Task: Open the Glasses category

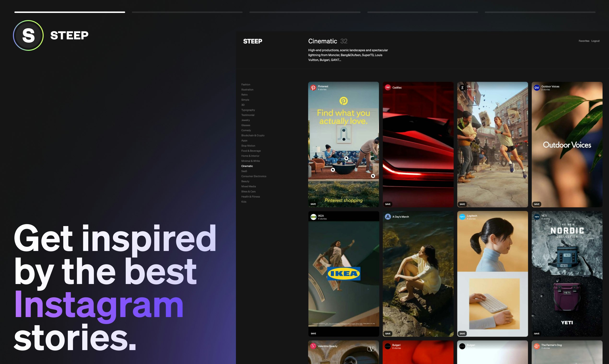Action: (246, 125)
